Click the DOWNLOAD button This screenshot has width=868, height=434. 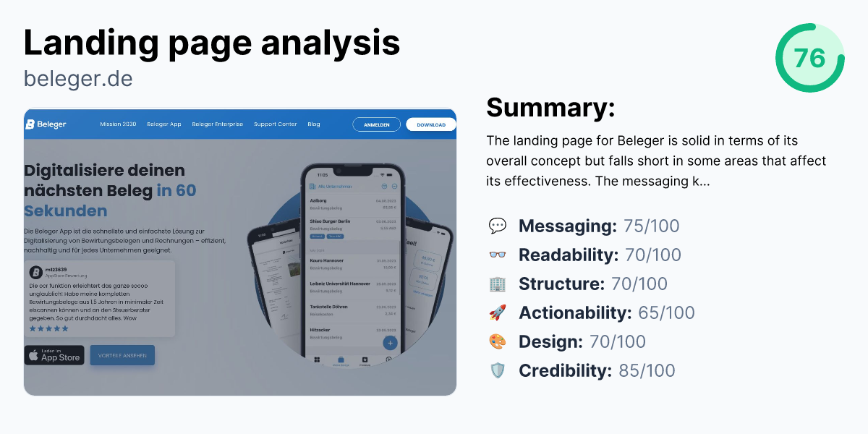click(x=430, y=124)
